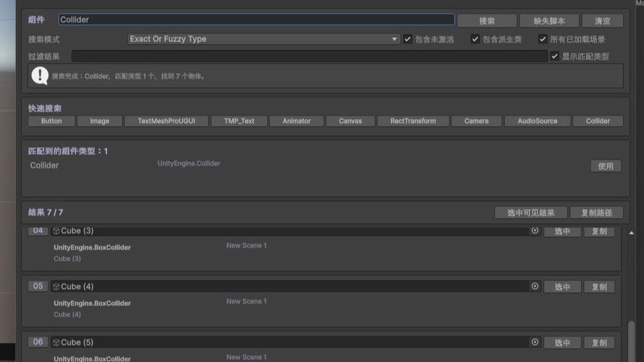Click the 快速搜索 section heading
The image size is (644, 362).
[x=45, y=109]
